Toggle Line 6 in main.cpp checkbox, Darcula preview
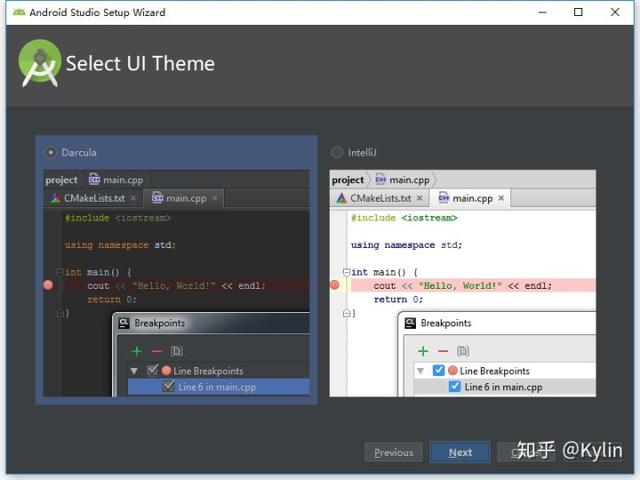 coord(168,386)
